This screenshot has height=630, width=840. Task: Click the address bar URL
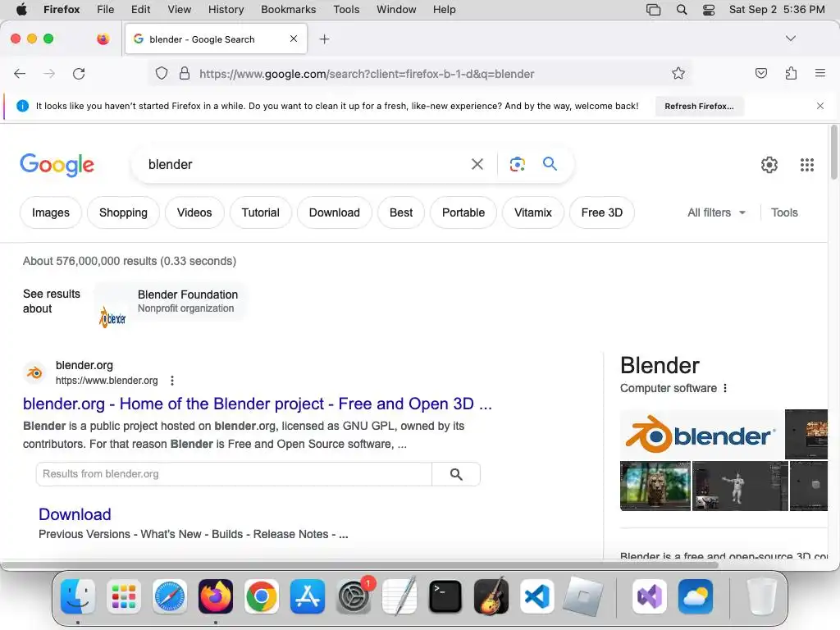[x=367, y=74]
